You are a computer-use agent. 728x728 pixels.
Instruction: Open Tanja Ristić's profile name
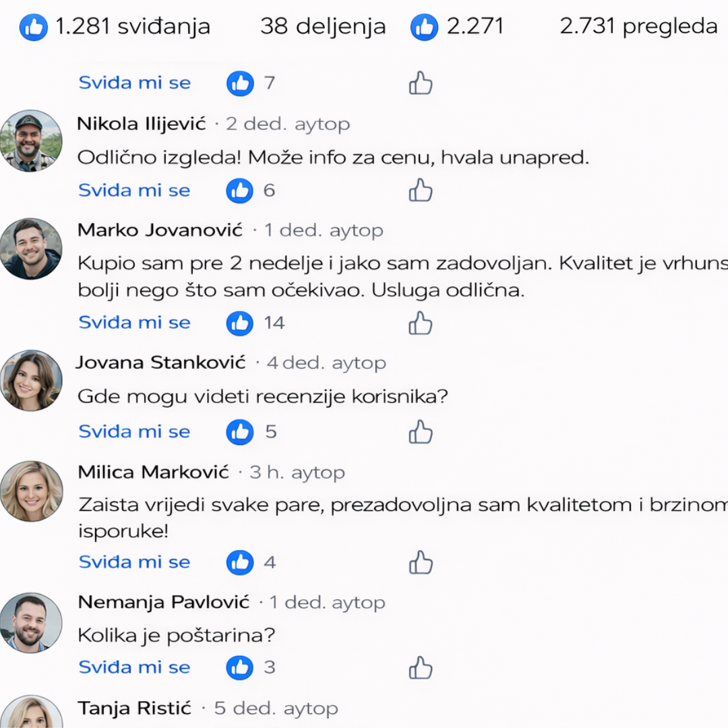tap(135, 708)
